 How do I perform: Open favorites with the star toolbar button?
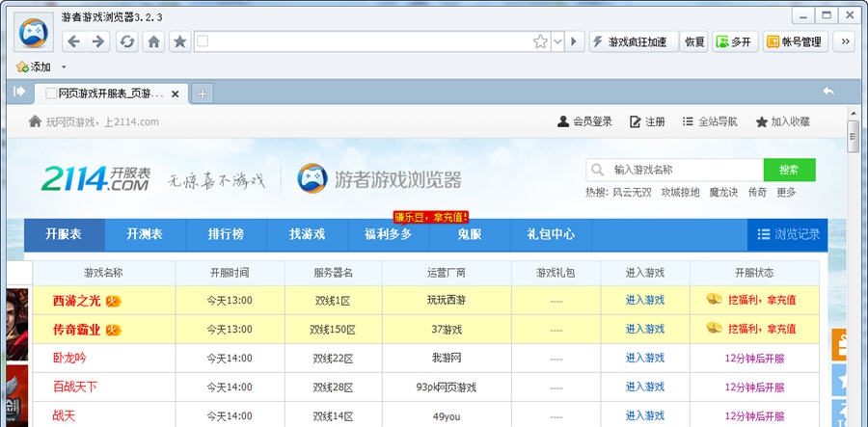(179, 41)
